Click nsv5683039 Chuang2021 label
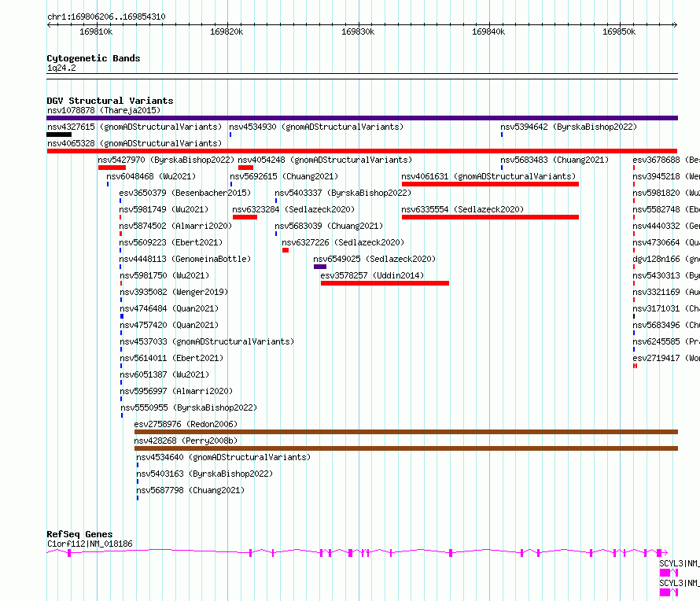Image resolution: width=700 pixels, height=601 pixels. click(329, 226)
